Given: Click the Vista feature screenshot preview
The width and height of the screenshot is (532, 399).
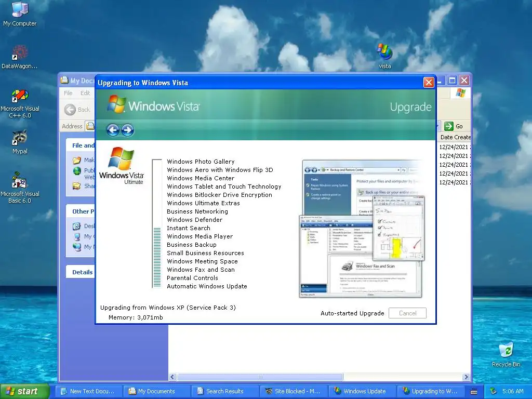Looking at the screenshot, I should click(x=362, y=229).
